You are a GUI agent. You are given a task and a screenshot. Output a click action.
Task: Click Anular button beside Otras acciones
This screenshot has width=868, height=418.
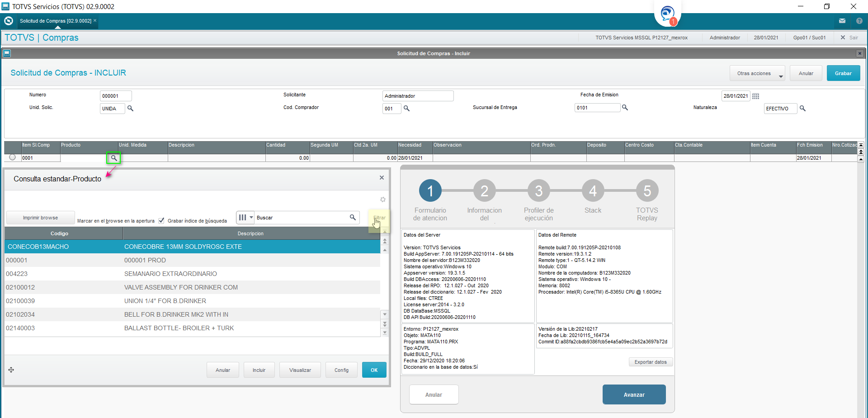[x=806, y=73]
